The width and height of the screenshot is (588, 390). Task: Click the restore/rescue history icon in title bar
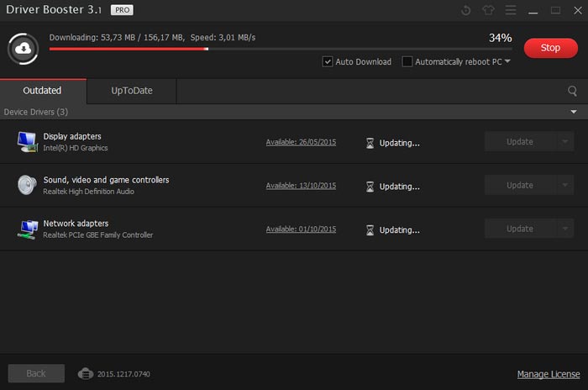coord(467,11)
